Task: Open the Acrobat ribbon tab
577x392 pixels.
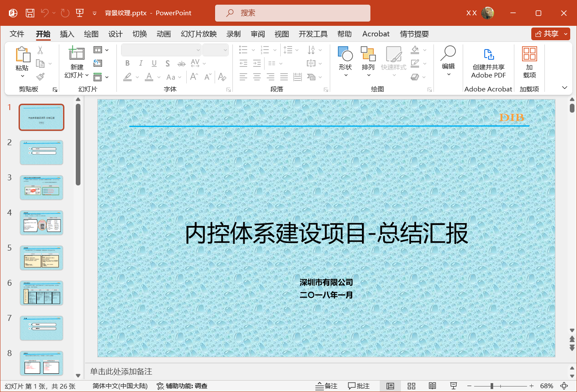Action: point(375,34)
